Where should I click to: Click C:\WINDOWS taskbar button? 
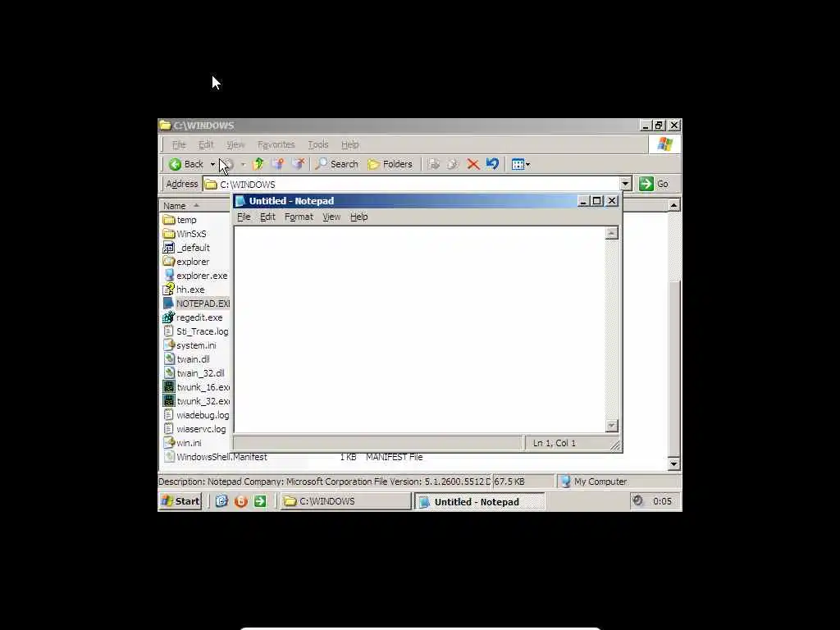(345, 501)
